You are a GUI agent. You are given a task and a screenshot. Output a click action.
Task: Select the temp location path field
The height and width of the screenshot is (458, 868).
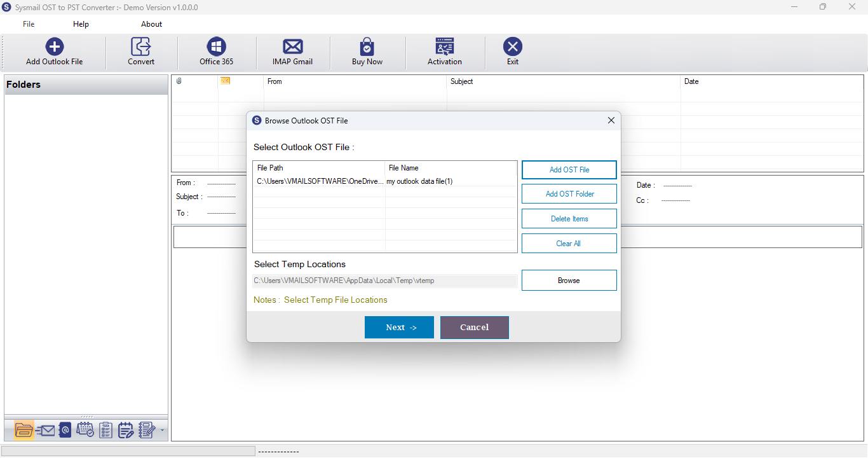[384, 280]
